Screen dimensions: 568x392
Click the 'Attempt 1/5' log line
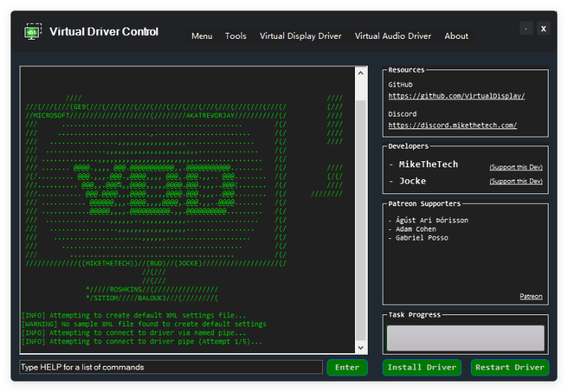[142, 341]
